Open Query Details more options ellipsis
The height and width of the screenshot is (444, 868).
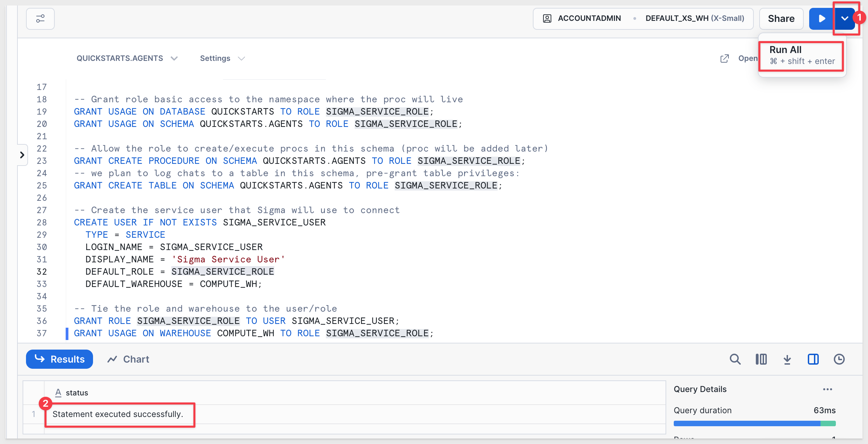(827, 389)
